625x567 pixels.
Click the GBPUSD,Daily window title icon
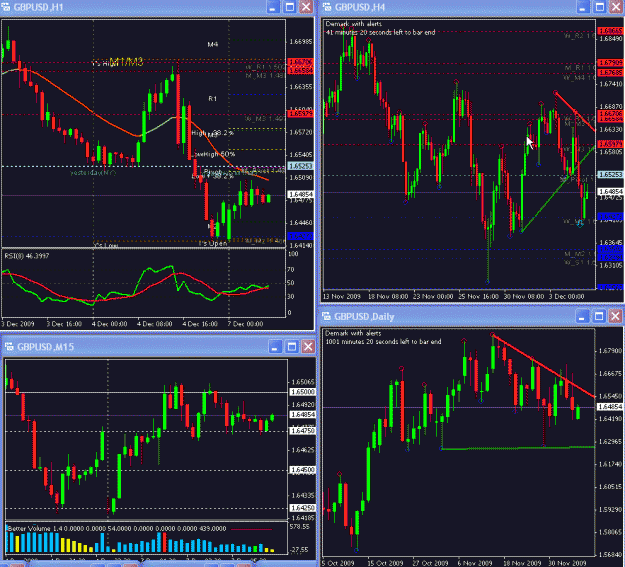coord(326,317)
